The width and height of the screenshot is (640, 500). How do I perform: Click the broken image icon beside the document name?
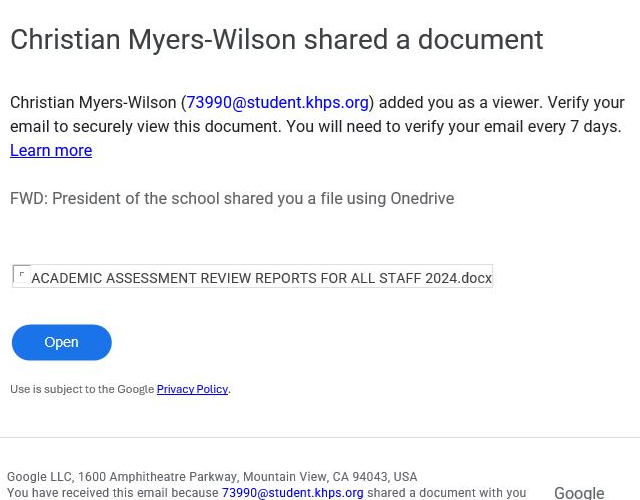coord(21,275)
